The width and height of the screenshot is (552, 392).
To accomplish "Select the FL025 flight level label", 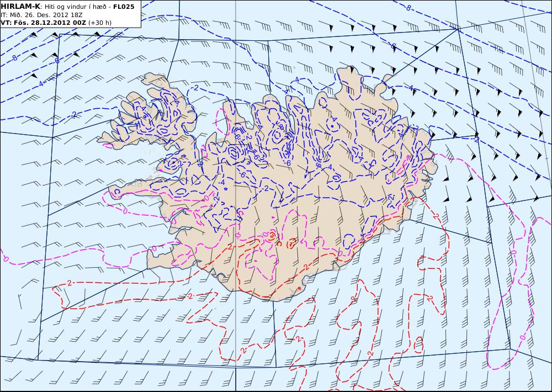I will point(124,7).
